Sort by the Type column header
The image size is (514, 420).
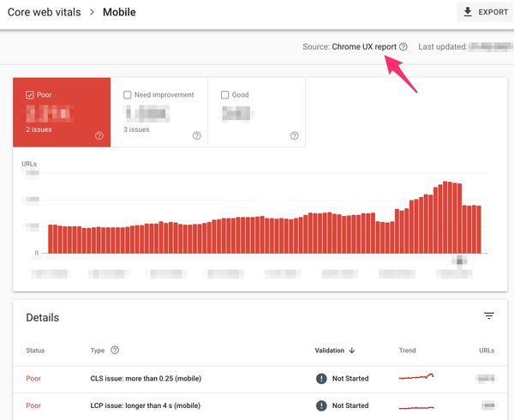click(98, 351)
